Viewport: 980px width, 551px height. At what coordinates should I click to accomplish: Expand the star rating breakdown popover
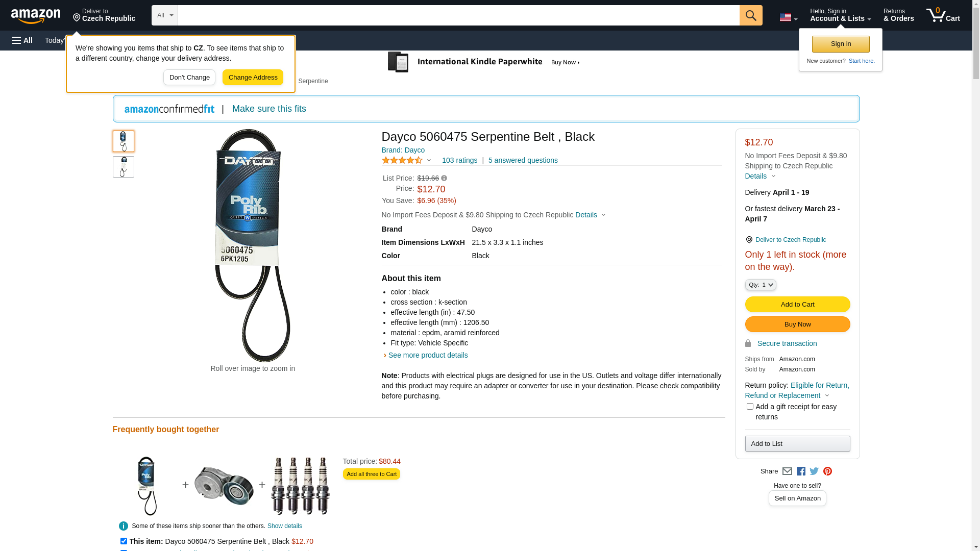point(406,160)
